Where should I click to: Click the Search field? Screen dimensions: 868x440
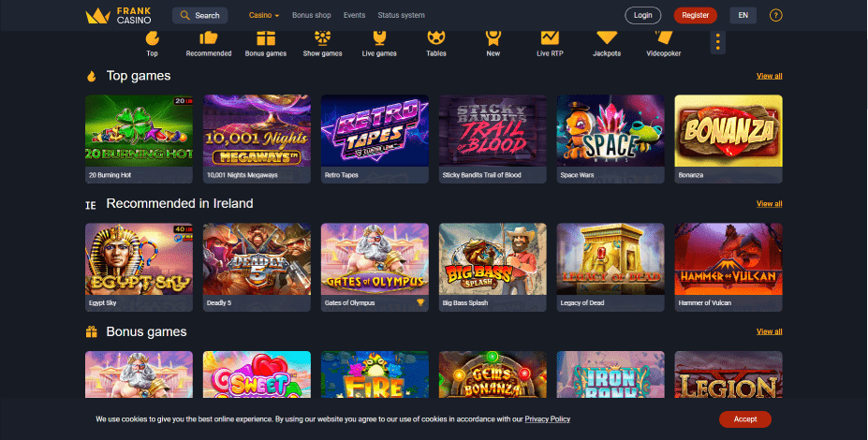click(199, 16)
